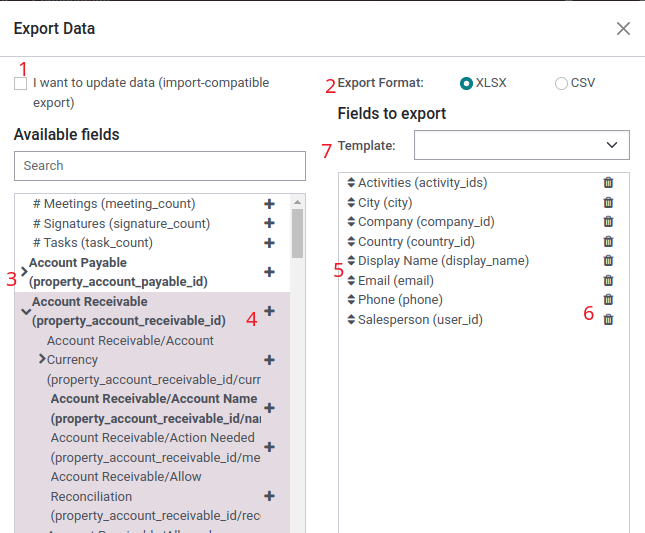Add # Meetings field using plus icon
Viewport: 645px width, 533px height.
[x=269, y=204]
